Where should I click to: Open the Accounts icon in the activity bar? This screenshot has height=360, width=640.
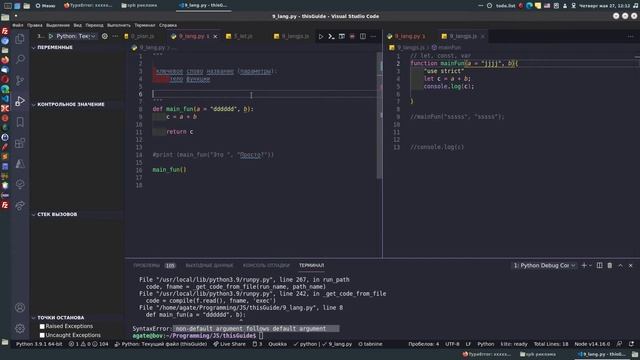point(20,307)
